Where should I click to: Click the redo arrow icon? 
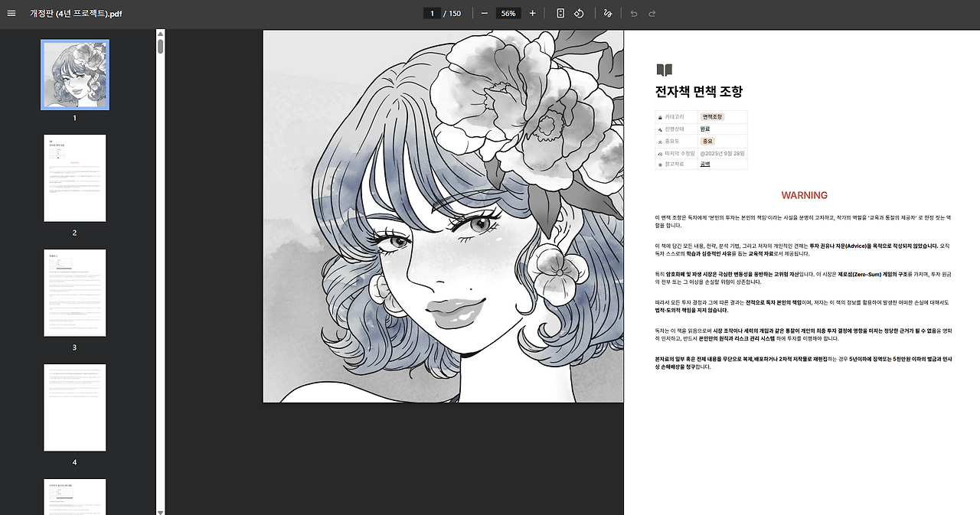pos(650,13)
